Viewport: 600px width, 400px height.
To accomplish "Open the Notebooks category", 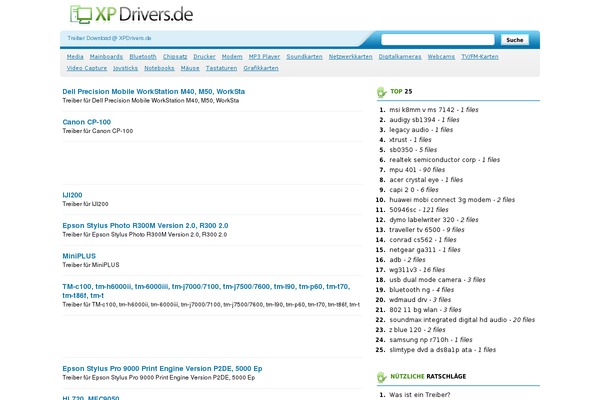I will pos(159,68).
